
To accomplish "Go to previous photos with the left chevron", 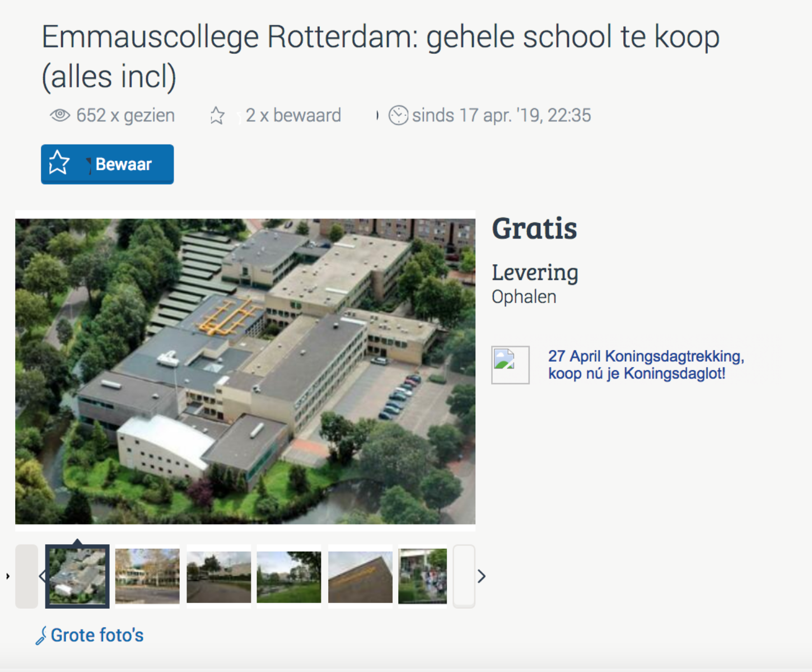I will (x=42, y=576).
